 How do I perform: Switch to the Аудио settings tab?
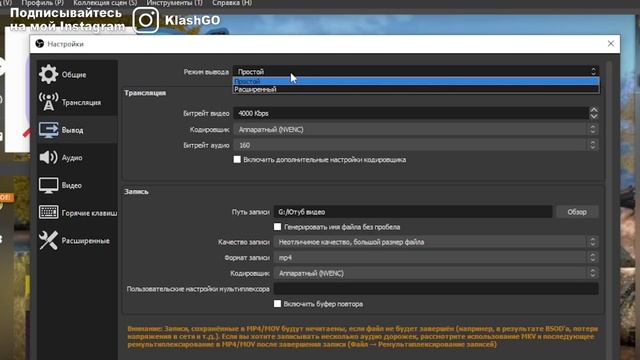point(77,158)
